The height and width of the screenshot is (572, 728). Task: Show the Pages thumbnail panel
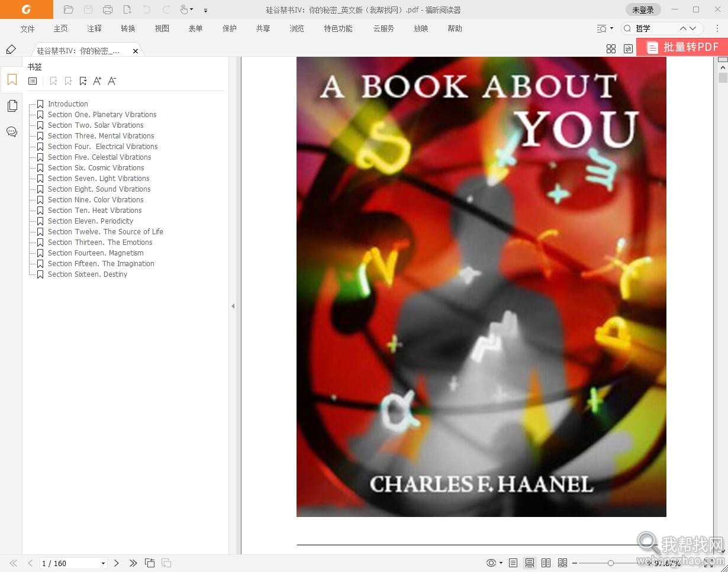tap(12, 106)
